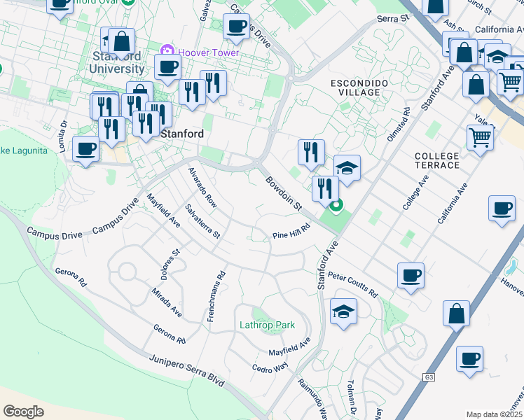Click the Lake Lagunita label
The width and height of the screenshot is (524, 420).
[x=23, y=150]
